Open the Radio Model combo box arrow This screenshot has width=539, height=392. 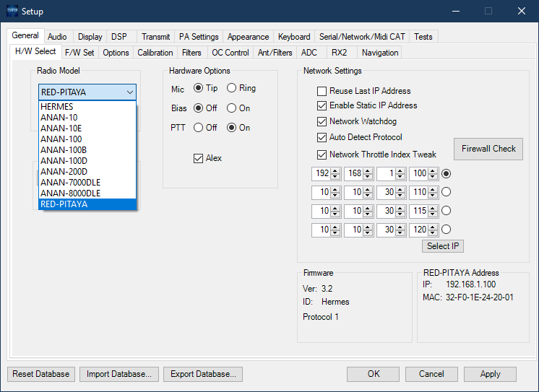(129, 92)
